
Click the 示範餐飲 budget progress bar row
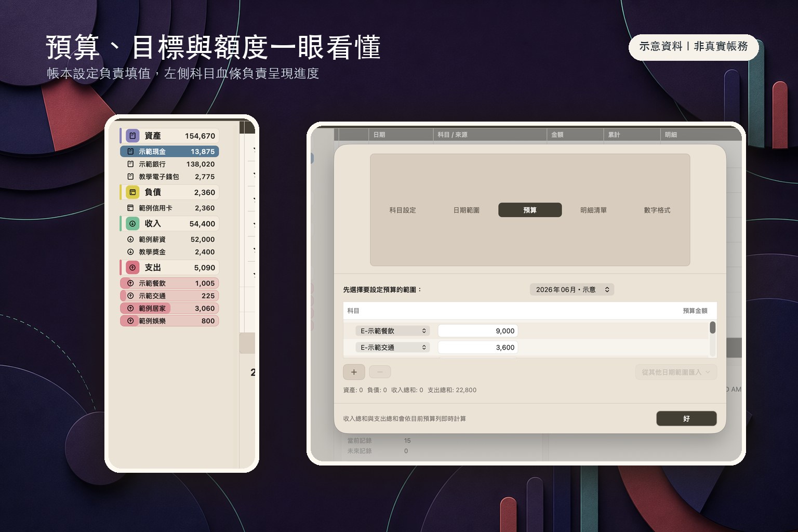pyautogui.click(x=169, y=283)
